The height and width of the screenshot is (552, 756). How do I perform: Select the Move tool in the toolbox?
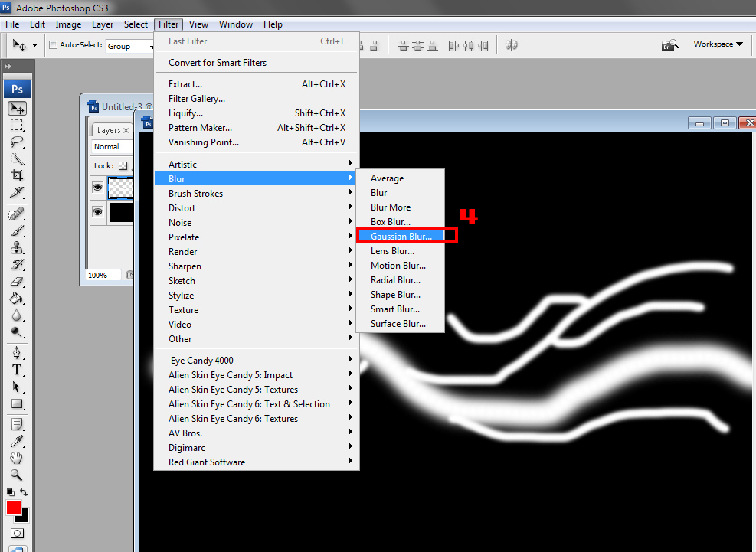[x=17, y=109]
